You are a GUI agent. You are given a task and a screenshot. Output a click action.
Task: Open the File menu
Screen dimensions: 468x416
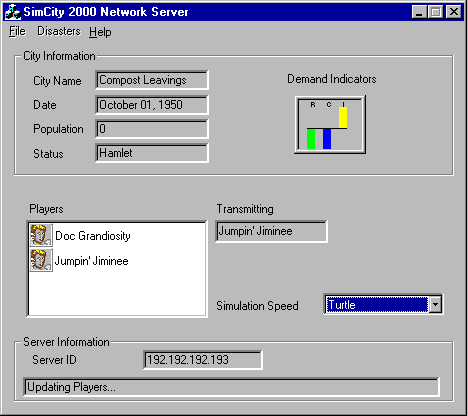[17, 31]
